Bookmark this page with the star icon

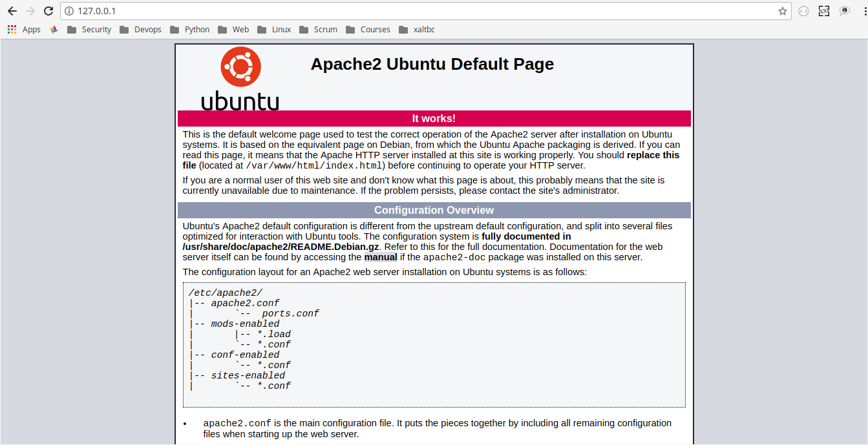[x=783, y=11]
